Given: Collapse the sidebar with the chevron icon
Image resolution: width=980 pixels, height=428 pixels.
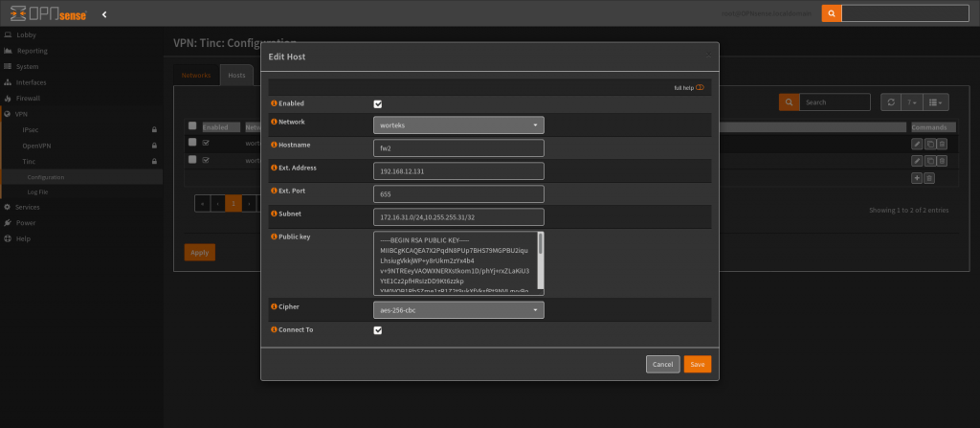Looking at the screenshot, I should [x=103, y=13].
